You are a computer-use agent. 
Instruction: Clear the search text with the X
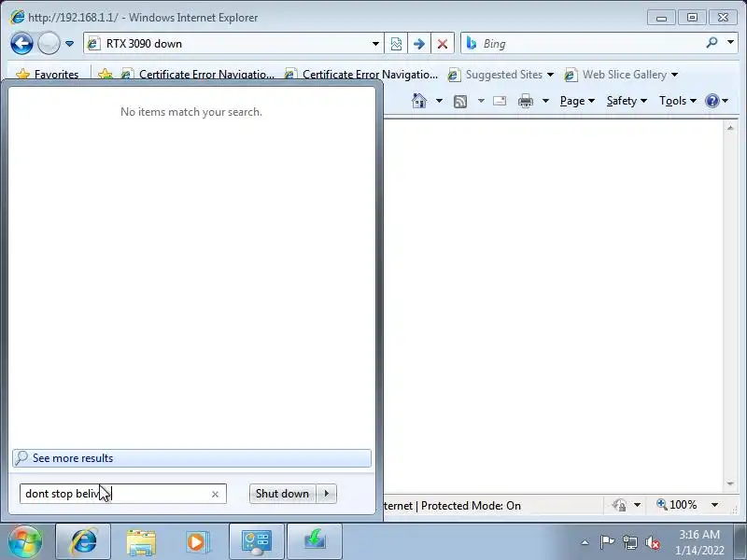[215, 495]
